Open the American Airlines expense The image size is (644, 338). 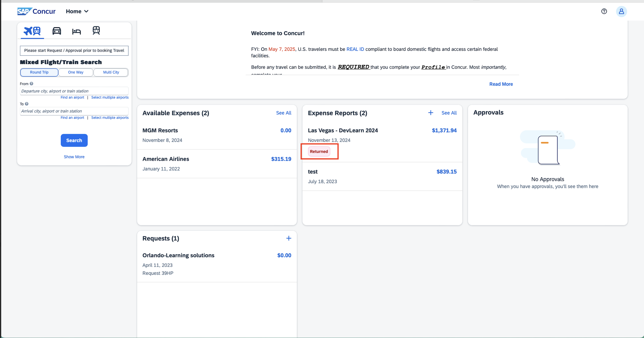217,164
